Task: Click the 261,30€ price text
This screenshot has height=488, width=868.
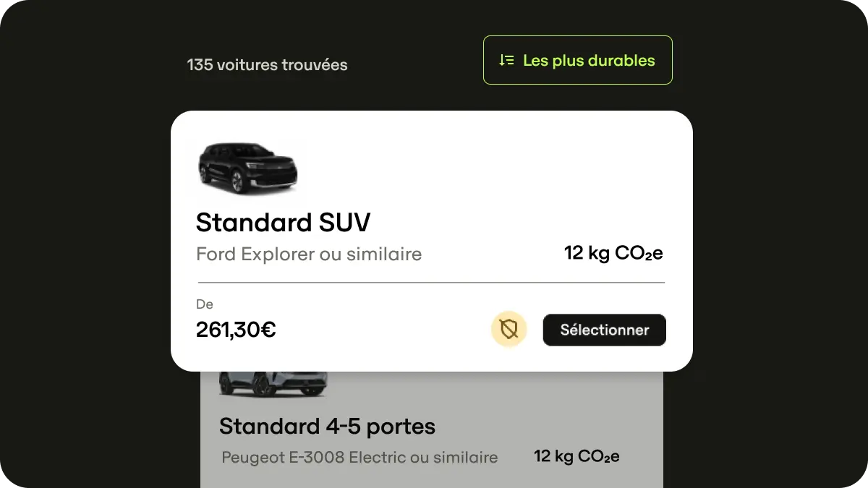Action: pos(235,330)
